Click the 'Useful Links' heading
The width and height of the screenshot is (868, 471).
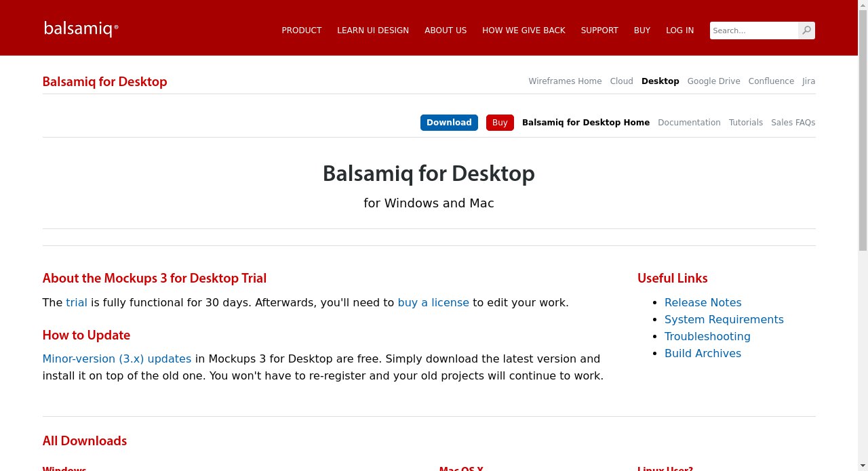[672, 279]
